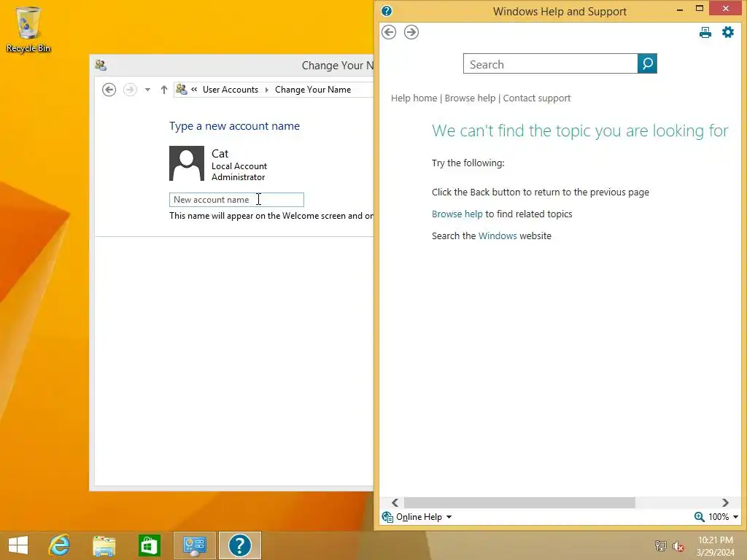
Task: Open File Explorer from taskbar
Action: click(x=104, y=545)
